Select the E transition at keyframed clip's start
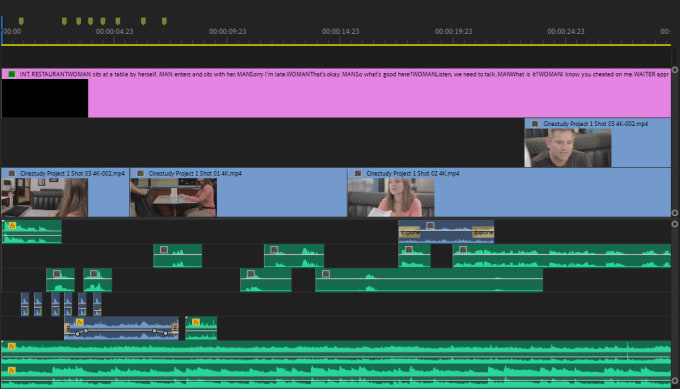This screenshot has height=389, width=680. point(67,328)
